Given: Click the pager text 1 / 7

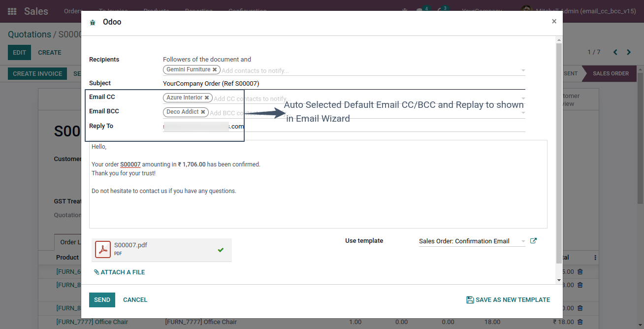Looking at the screenshot, I should tap(594, 52).
